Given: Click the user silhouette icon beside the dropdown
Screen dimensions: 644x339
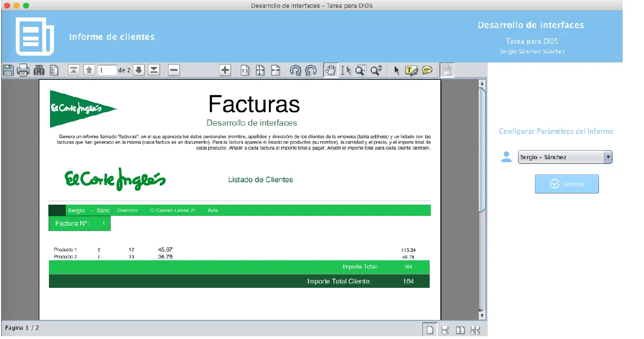Looking at the screenshot, I should coord(506,157).
